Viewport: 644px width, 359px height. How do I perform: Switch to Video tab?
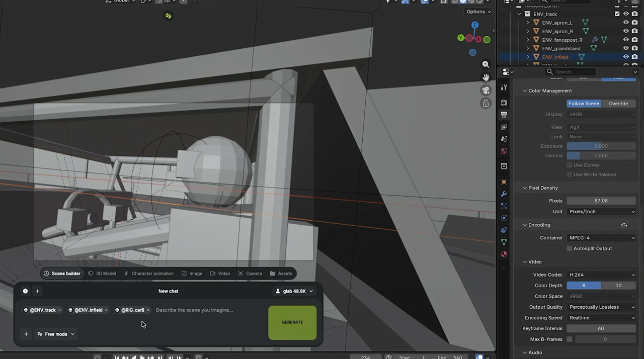pos(220,274)
